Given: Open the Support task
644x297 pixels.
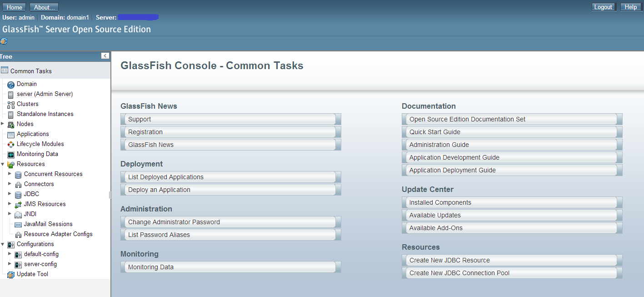Looking at the screenshot, I should click(231, 119).
